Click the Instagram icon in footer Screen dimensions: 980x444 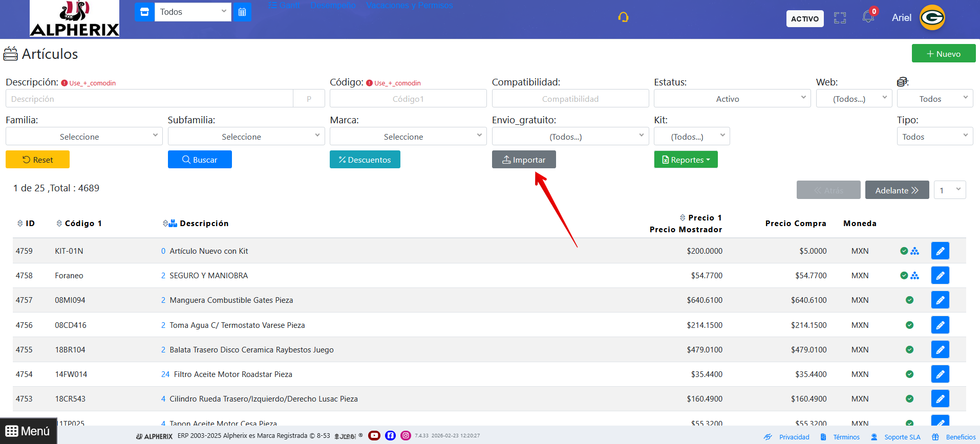[x=406, y=435]
